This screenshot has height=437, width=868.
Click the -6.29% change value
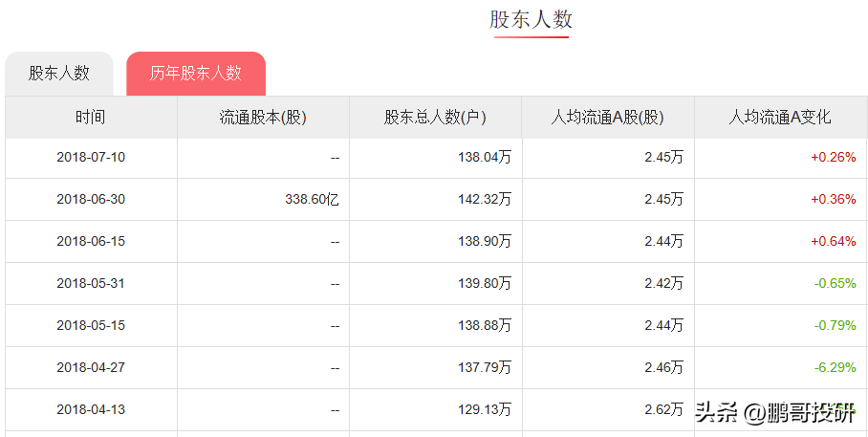pos(835,368)
